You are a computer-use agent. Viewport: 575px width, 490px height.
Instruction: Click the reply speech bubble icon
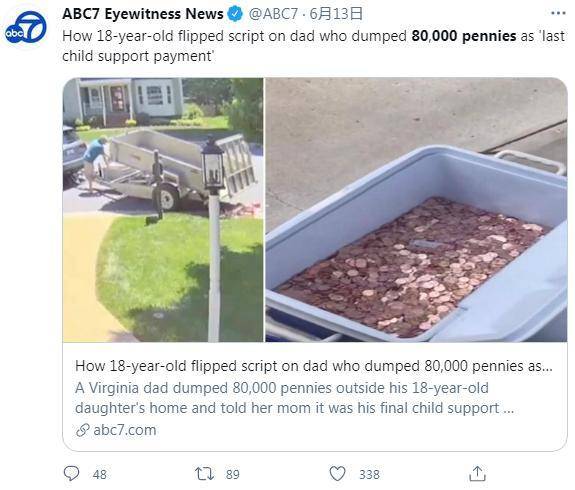tap(71, 473)
